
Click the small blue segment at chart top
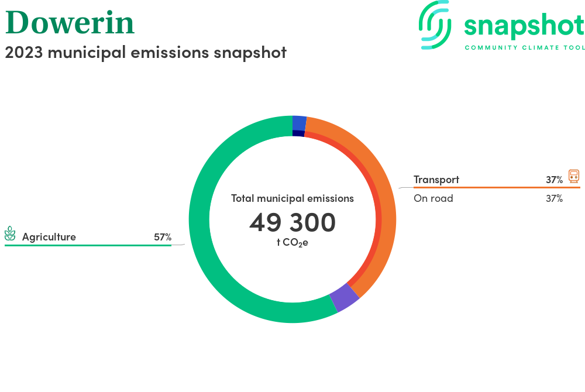(299, 123)
